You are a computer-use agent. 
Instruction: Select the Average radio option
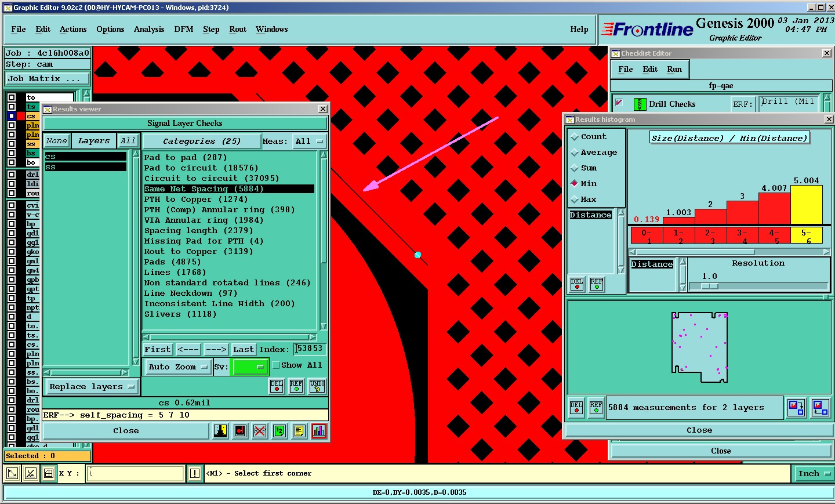[575, 153]
